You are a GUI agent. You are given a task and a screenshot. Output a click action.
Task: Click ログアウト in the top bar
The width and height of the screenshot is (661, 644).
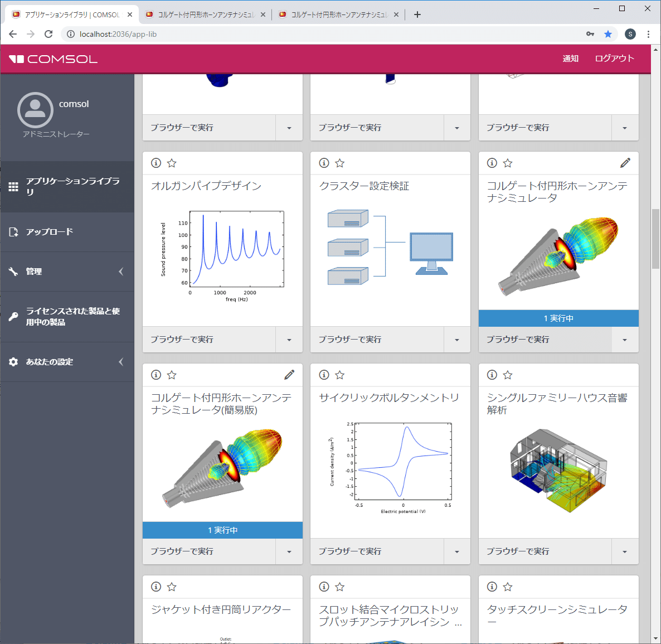pos(614,58)
